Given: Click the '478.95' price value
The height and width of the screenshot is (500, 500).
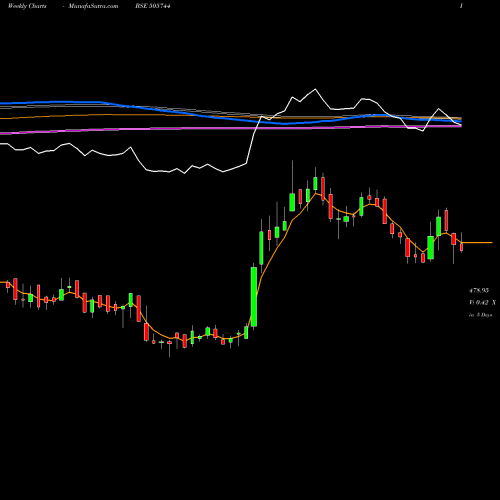Looking at the screenshot, I should pos(479,291).
